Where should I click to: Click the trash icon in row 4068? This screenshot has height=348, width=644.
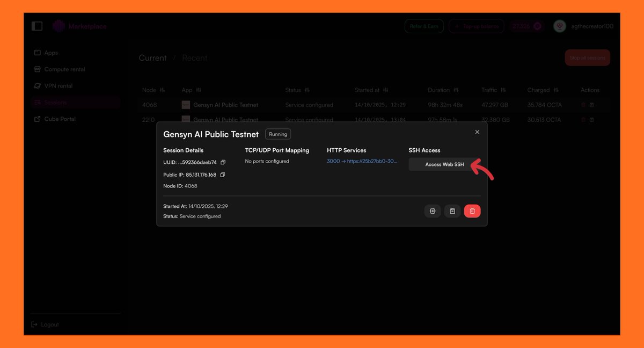tap(584, 105)
